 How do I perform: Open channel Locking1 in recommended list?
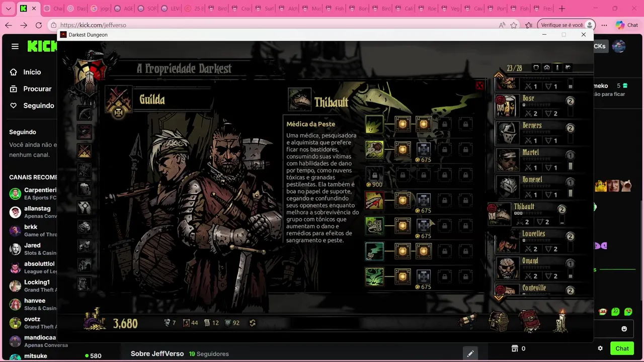click(32, 286)
